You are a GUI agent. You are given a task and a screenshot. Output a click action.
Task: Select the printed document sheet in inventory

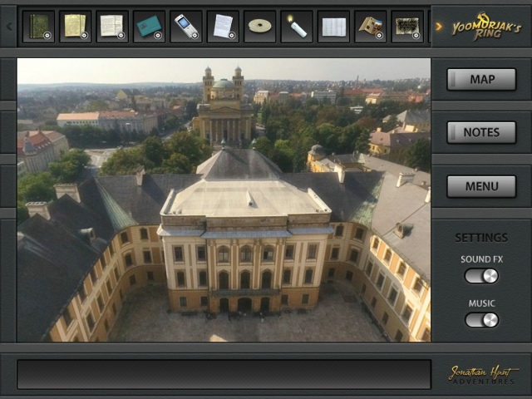coord(333,26)
